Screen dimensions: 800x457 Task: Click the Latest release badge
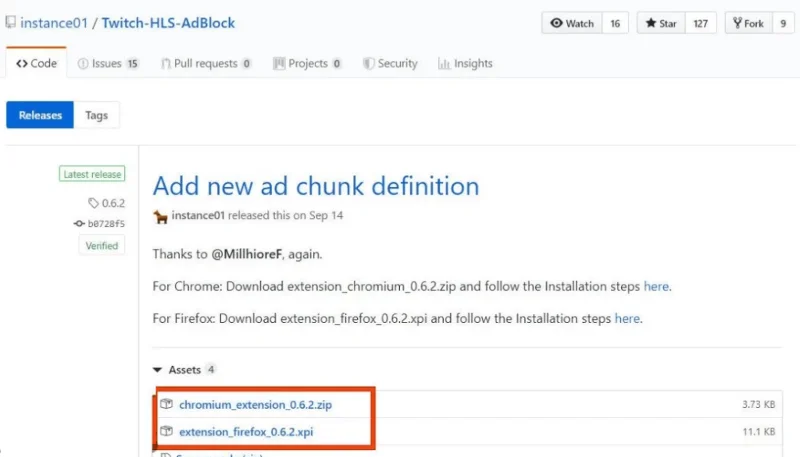pos(92,174)
